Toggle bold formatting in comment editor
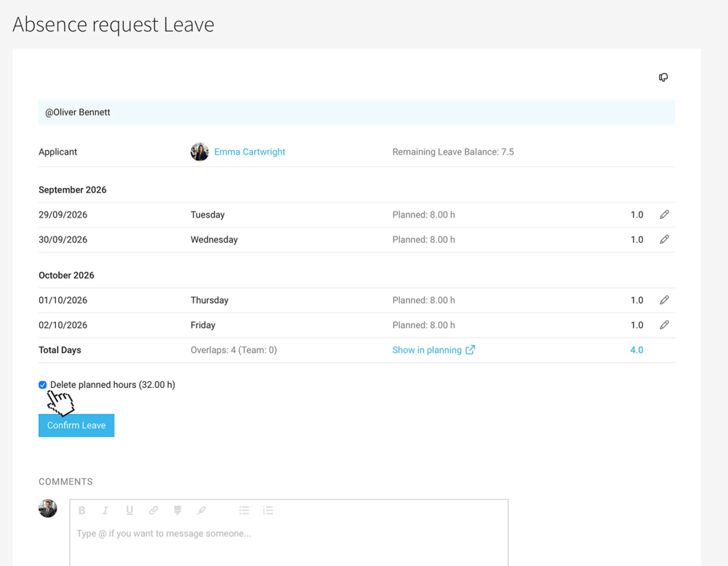The width and height of the screenshot is (728, 566). 82,511
